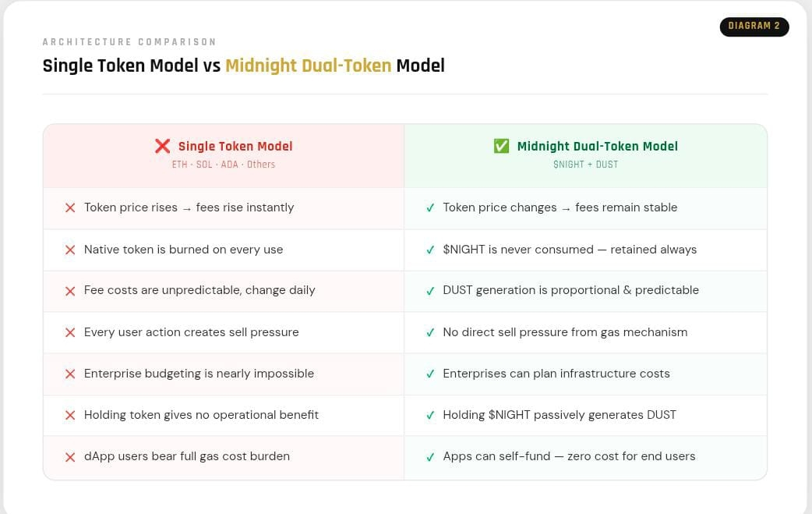Click the Holding $NIGHT passively generates DUST row
The width and height of the screenshot is (812, 514).
586,416
